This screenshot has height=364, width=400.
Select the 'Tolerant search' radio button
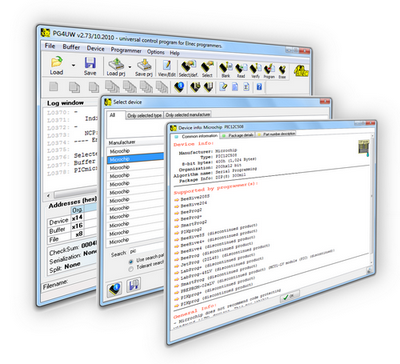click(x=131, y=268)
